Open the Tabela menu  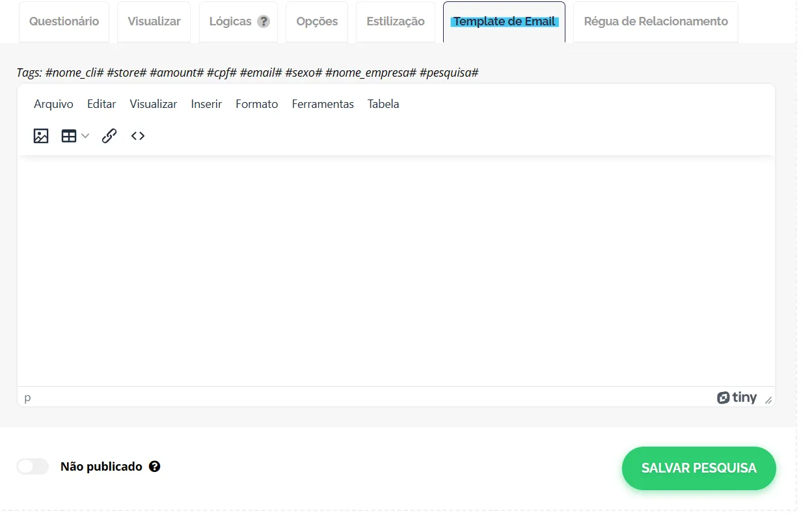[383, 104]
